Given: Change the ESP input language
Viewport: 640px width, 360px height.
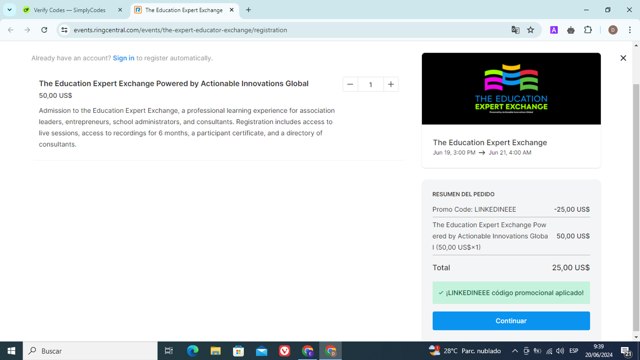Looking at the screenshot, I should tap(573, 351).
